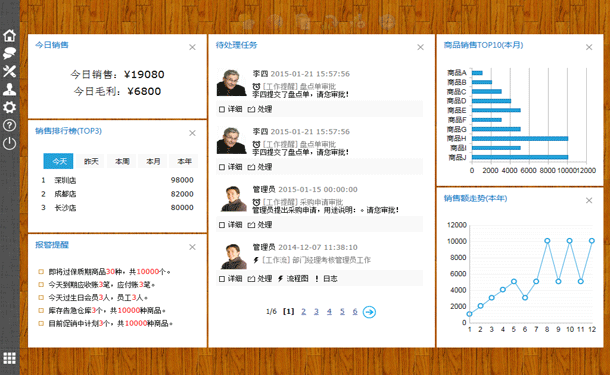This screenshot has width=610, height=375.
Task: Click 处理 under the 部门经理考核 task
Action: (260, 279)
